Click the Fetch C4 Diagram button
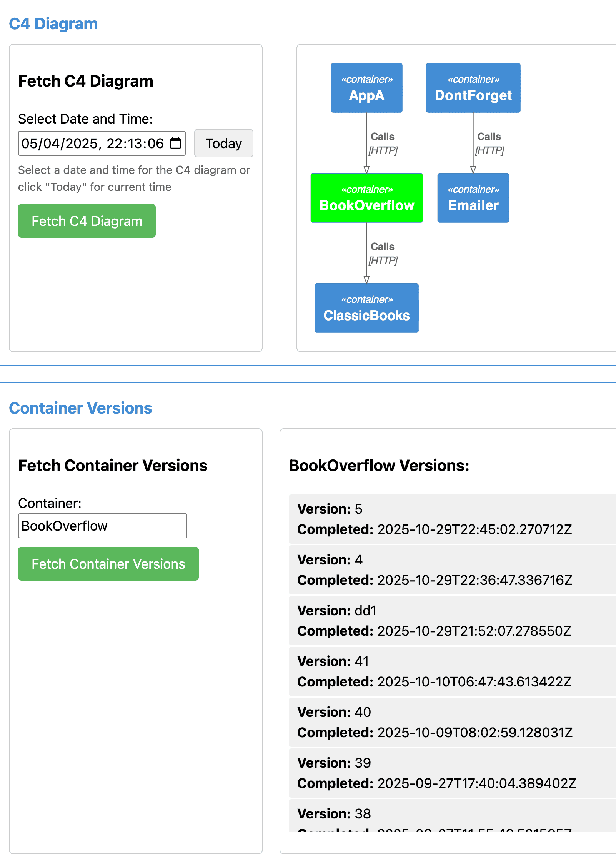This screenshot has height=855, width=616. 87,221
